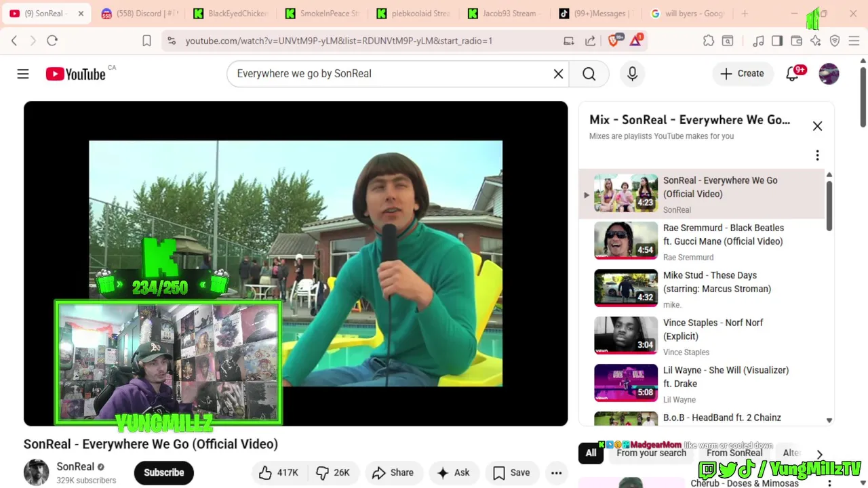The image size is (868, 488).
Task: View site information icon in address bar
Action: coord(172,41)
